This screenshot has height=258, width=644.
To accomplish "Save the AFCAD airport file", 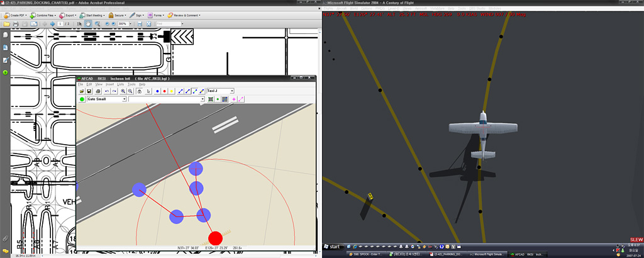I will point(89,91).
